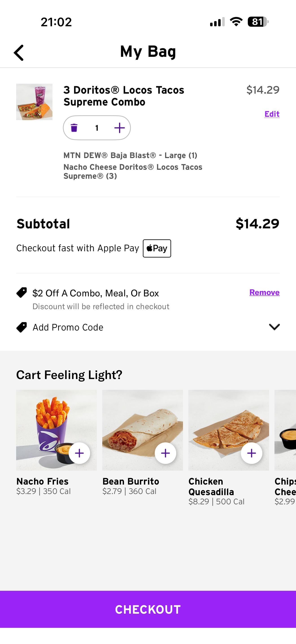296x644 pixels.
Task: Delete the combo with the trash icon
Action: [74, 128]
